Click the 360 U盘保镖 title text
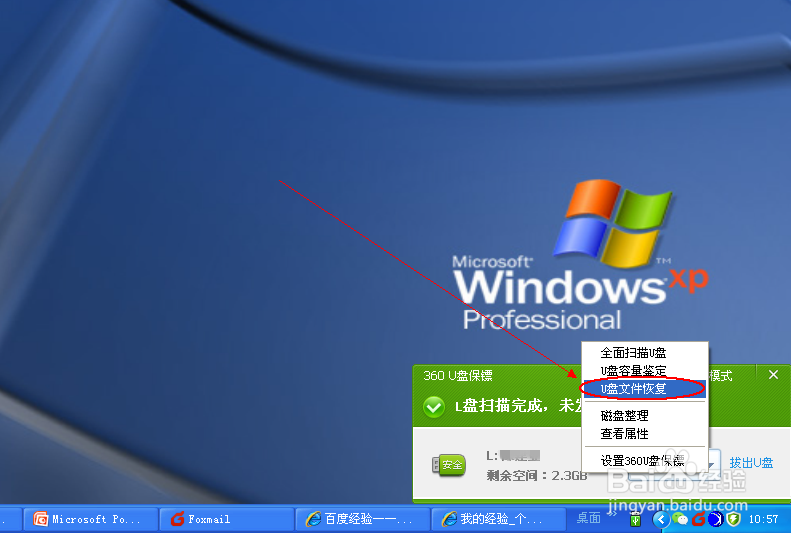Image resolution: width=791 pixels, height=533 pixels. pyautogui.click(x=458, y=376)
